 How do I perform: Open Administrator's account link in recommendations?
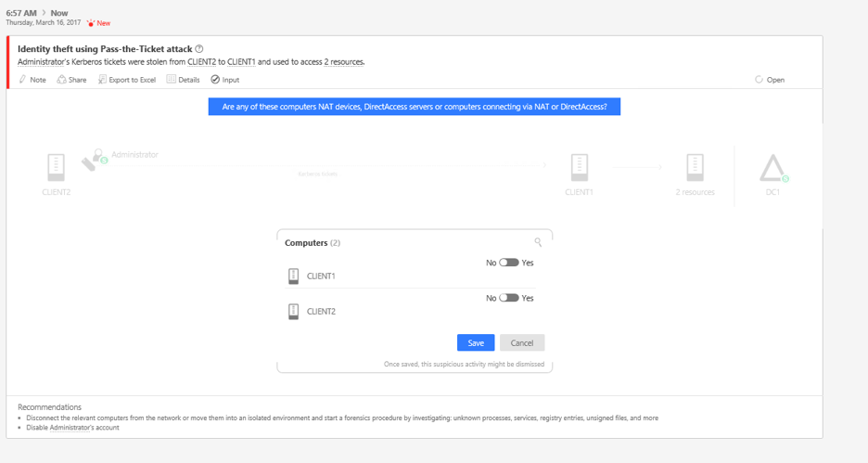point(70,428)
